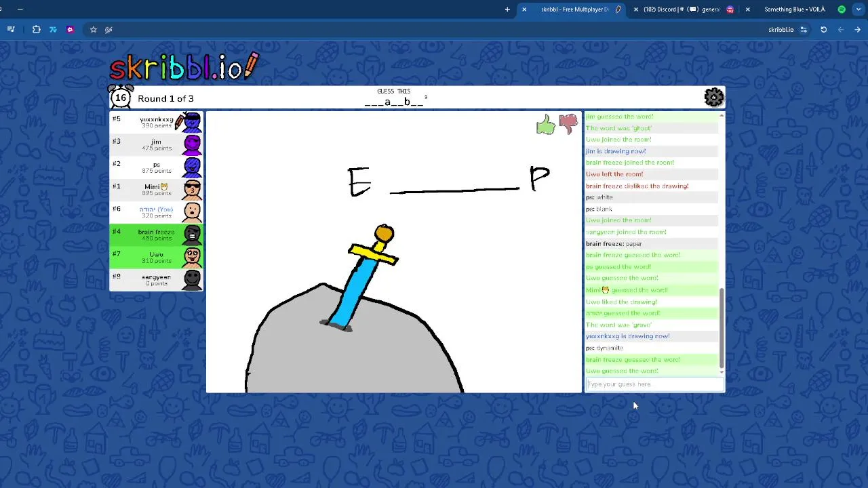Click the chat scrollbar down arrow
The width and height of the screenshot is (868, 488).
pos(722,373)
